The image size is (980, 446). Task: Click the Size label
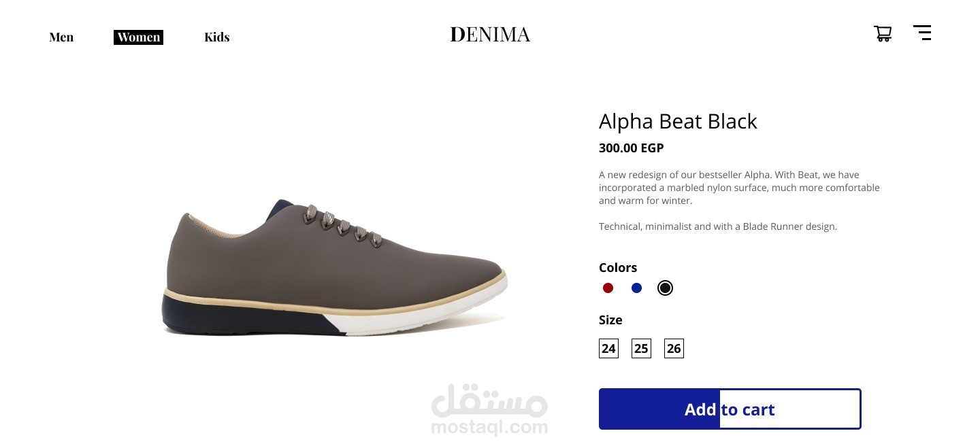click(x=610, y=320)
